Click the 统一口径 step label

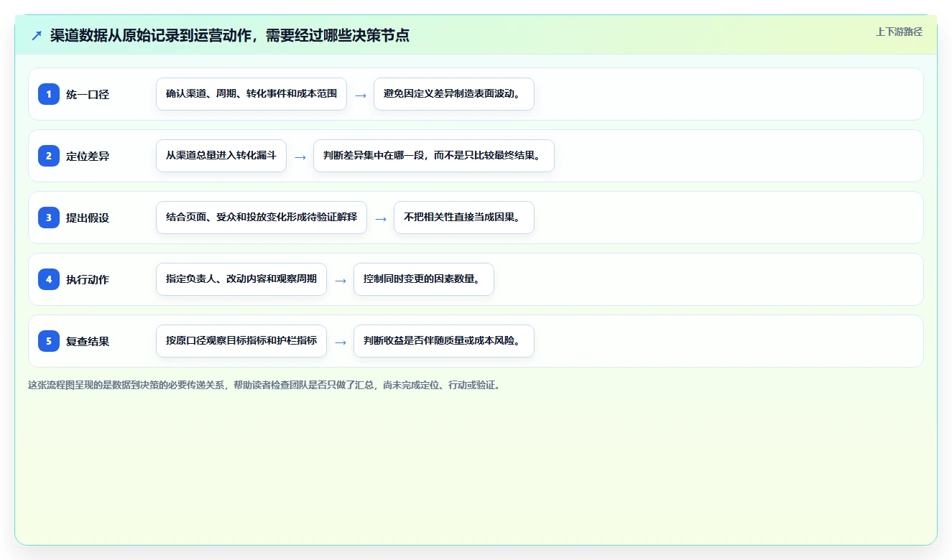coord(88,94)
